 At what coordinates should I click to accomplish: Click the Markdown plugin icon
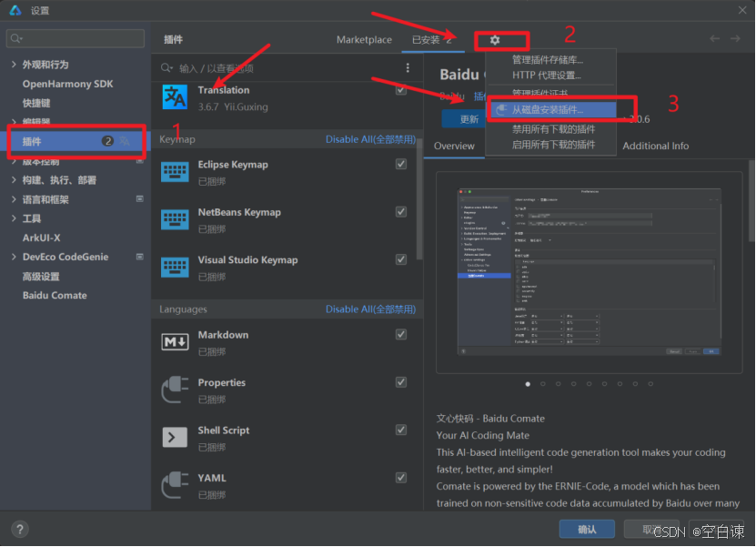[175, 342]
